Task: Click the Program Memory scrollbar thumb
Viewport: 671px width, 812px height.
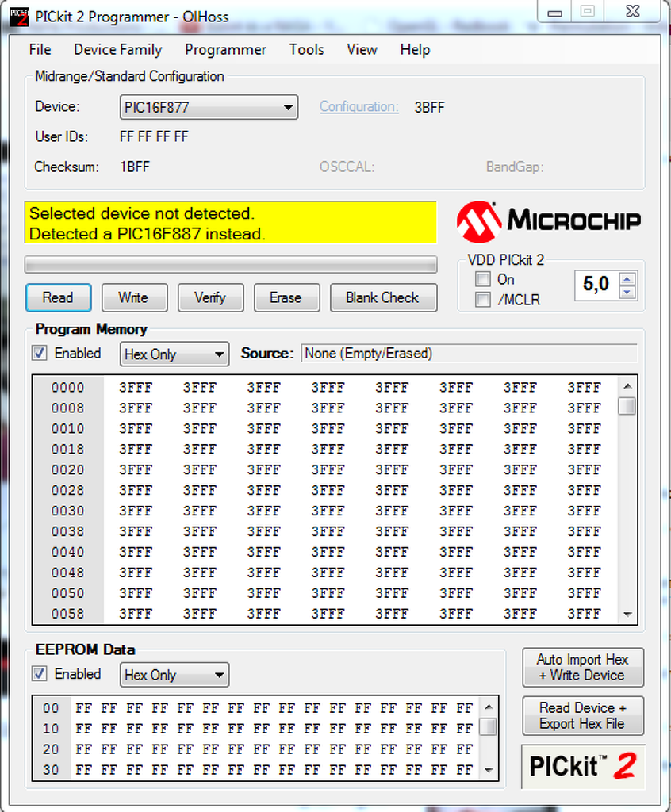Action: [x=627, y=405]
